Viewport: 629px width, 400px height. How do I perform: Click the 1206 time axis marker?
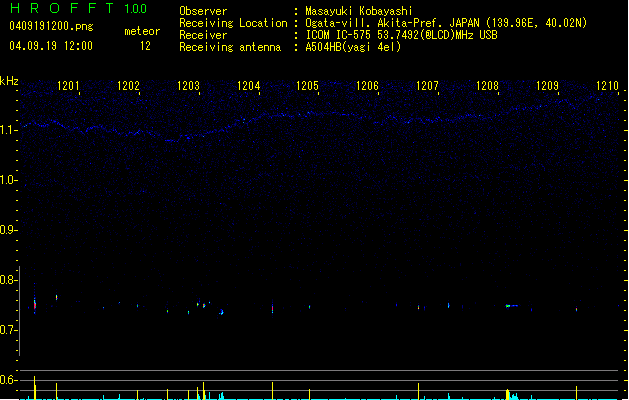click(367, 85)
